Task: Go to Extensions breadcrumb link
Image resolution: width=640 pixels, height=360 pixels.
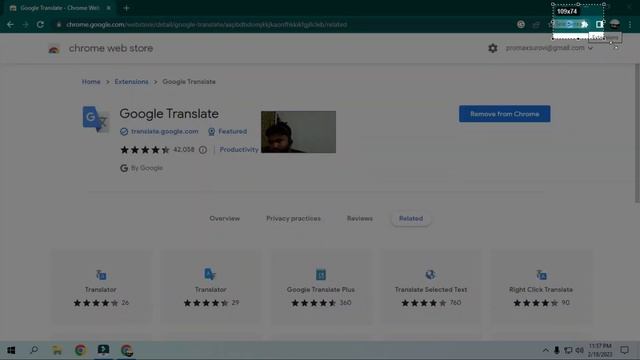Action: tap(131, 82)
